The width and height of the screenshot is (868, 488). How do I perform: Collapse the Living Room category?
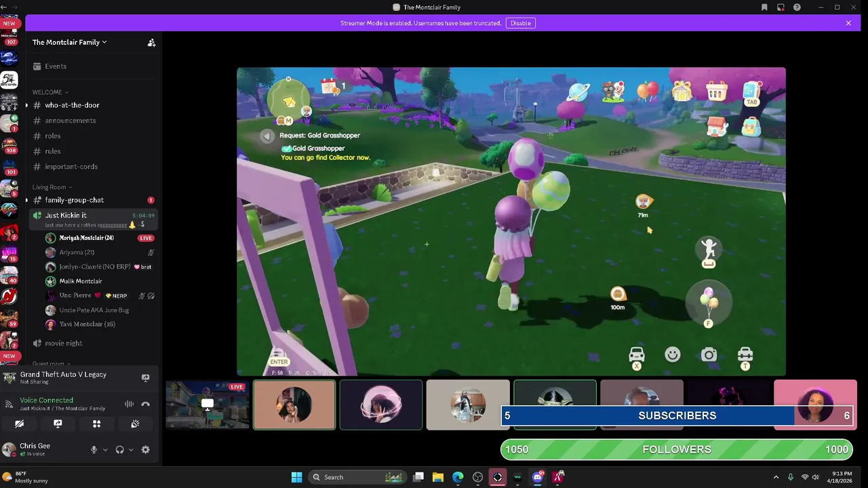pos(52,187)
